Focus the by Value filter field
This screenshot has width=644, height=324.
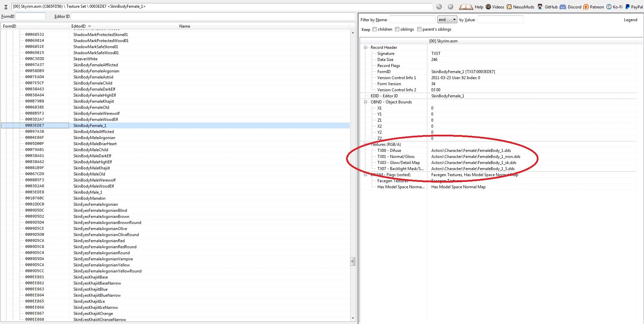[500, 20]
